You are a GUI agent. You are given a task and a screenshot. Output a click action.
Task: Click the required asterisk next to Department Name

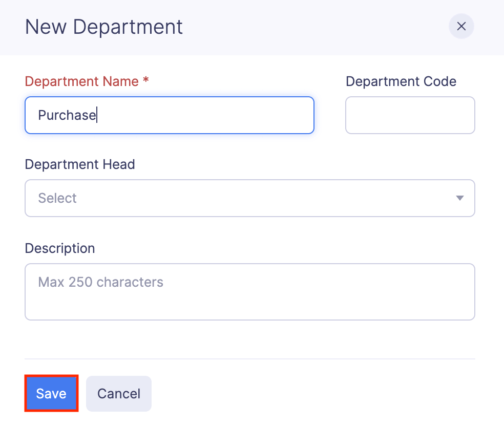(x=145, y=81)
